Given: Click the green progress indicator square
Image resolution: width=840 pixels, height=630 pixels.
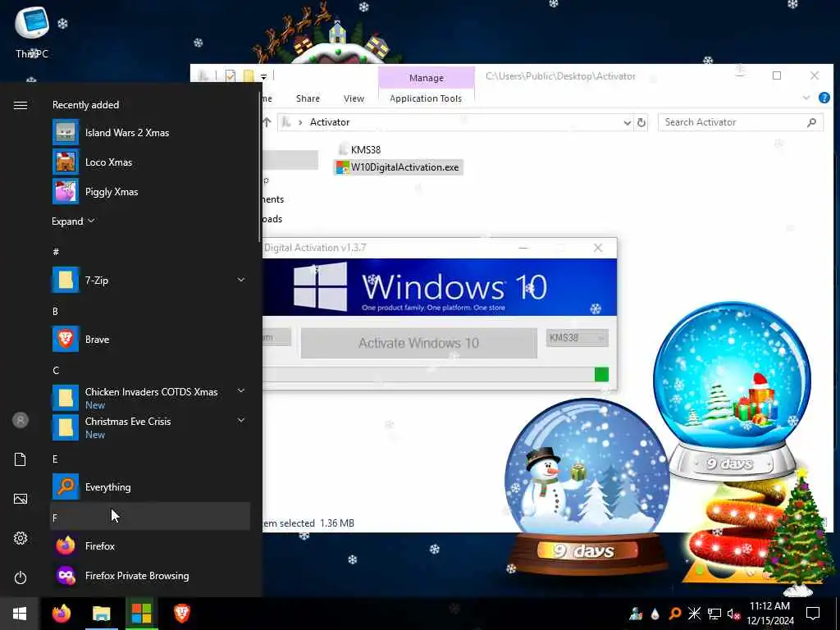Looking at the screenshot, I should pyautogui.click(x=601, y=374).
